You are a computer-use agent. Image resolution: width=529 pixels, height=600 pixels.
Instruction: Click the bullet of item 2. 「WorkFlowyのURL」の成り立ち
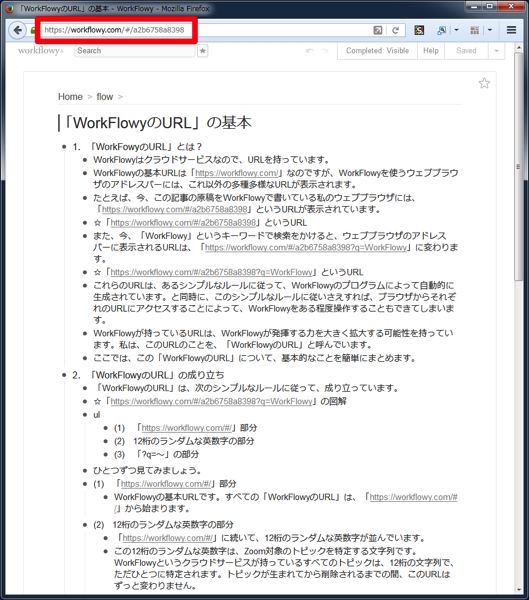click(x=64, y=375)
